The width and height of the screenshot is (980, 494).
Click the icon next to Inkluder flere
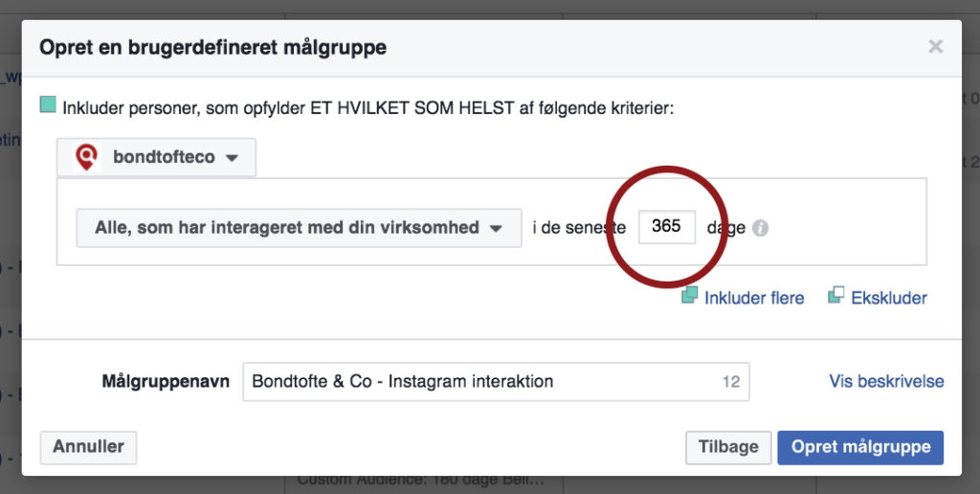pyautogui.click(x=689, y=295)
